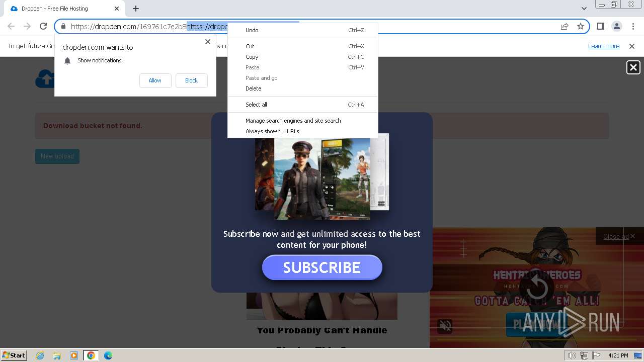Open Internet Explorer from the taskbar
The height and width of the screenshot is (362, 644).
coord(40,355)
